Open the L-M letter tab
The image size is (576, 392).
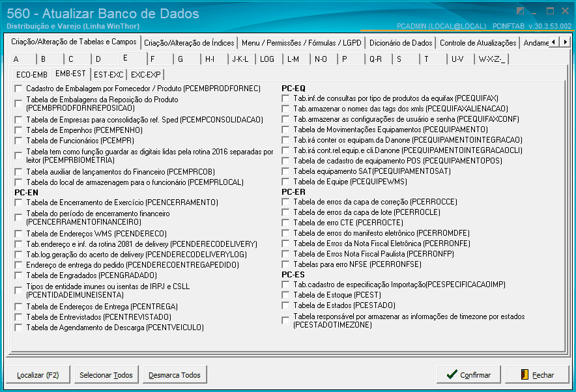coord(296,59)
